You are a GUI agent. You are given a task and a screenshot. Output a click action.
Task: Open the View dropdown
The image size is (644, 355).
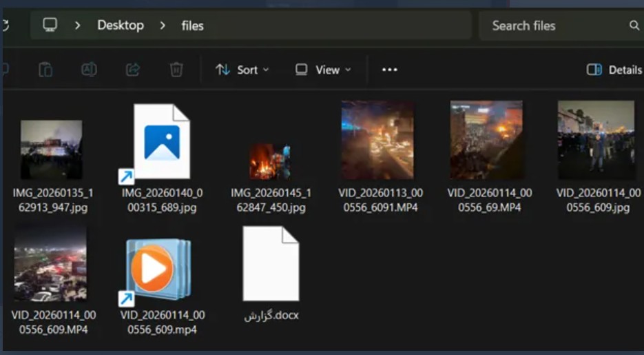point(323,70)
